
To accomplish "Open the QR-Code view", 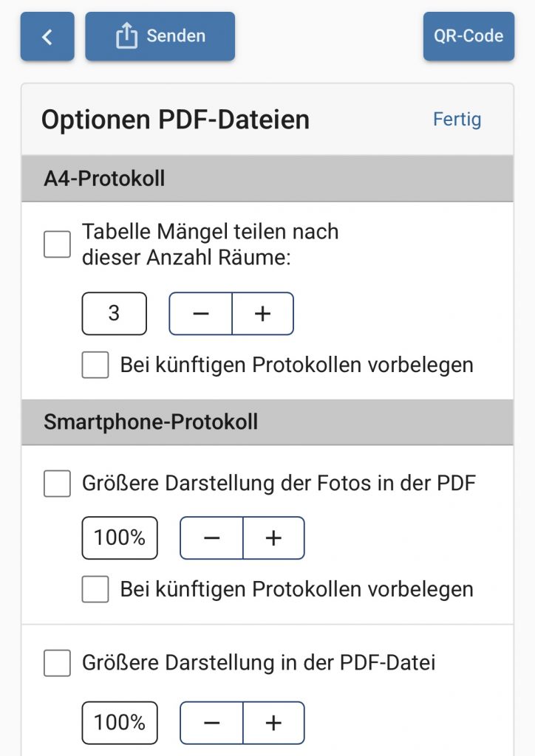I will click(x=468, y=36).
